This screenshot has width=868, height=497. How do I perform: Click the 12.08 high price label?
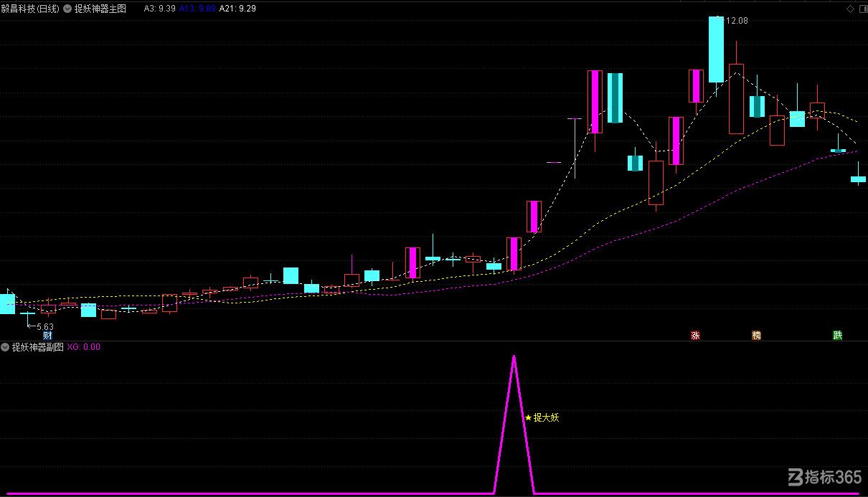point(737,21)
